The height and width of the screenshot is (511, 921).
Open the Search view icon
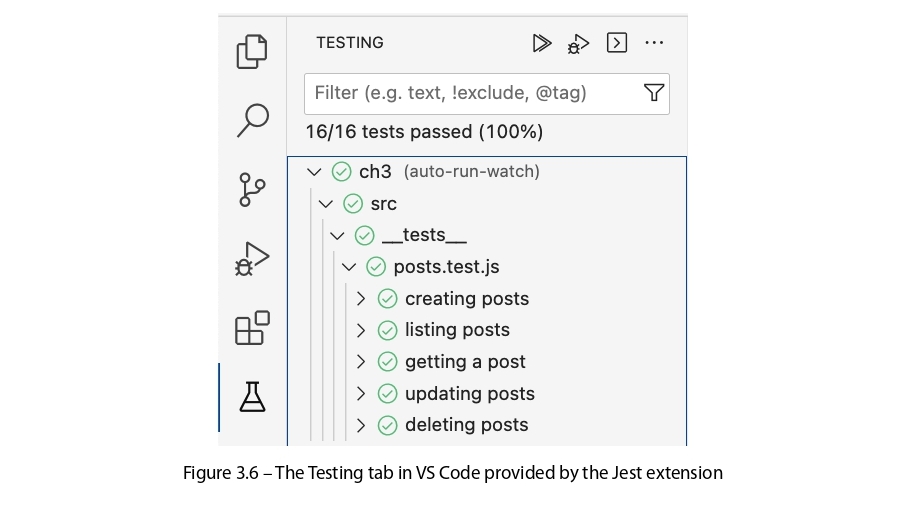tap(252, 120)
